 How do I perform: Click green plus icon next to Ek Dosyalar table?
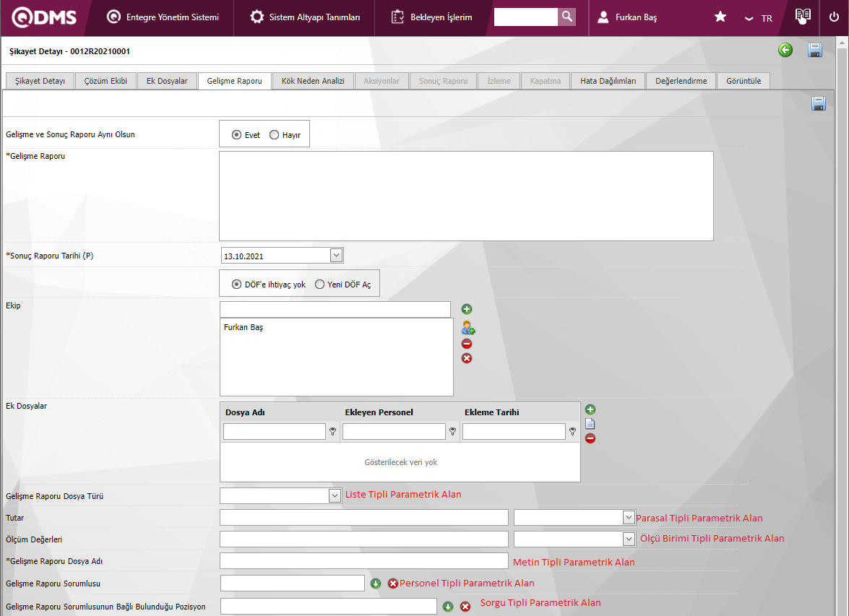point(590,409)
